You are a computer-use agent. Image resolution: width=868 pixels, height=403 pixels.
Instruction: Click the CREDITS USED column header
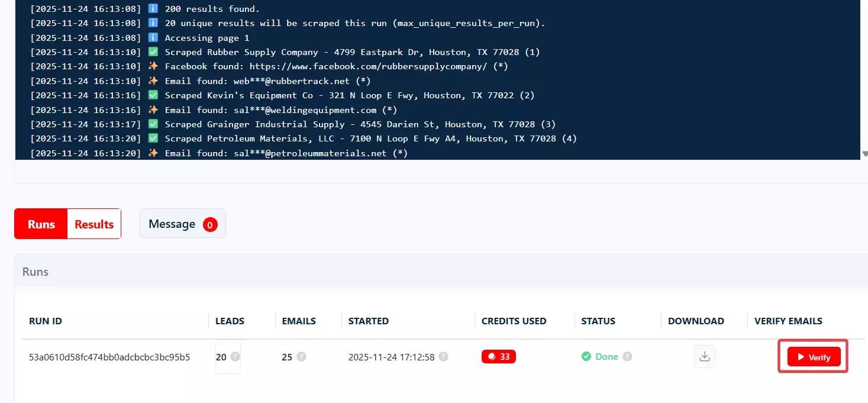click(514, 321)
